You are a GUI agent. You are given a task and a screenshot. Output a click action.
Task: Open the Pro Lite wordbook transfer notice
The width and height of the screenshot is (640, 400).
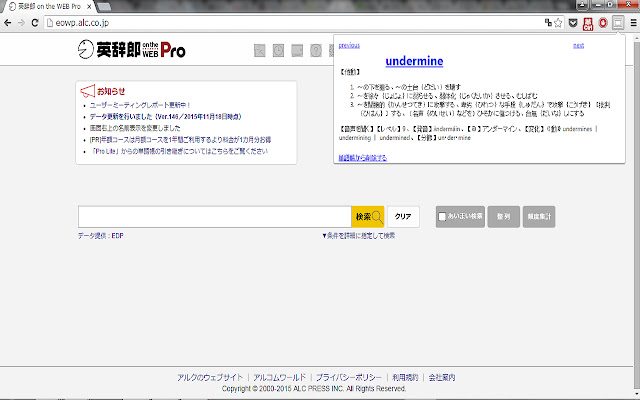click(x=180, y=151)
